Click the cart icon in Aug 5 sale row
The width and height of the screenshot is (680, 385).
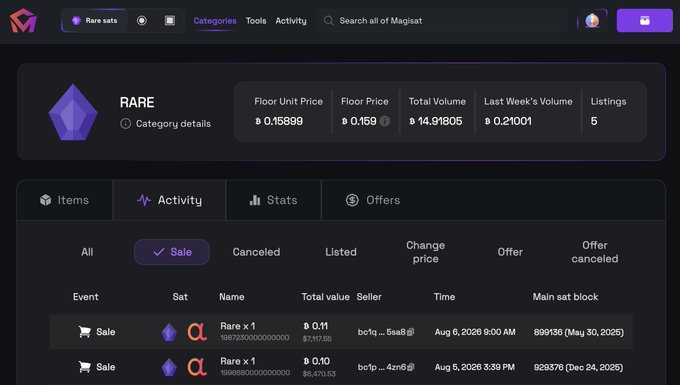pyautogui.click(x=85, y=367)
